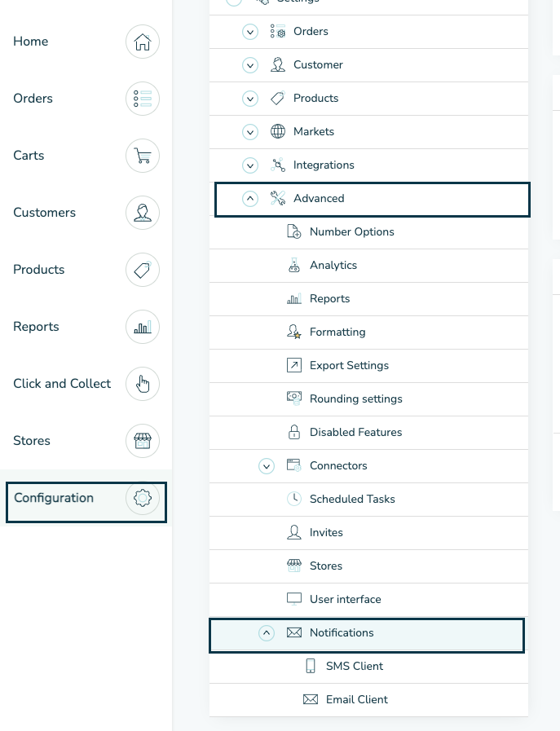
Task: Click the Click and Collect hand icon
Action: (143, 384)
